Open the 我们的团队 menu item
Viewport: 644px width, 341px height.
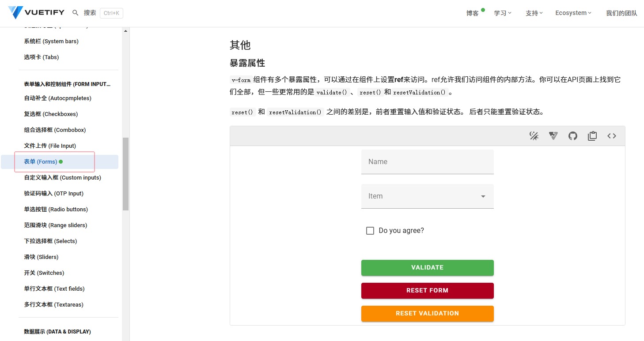pyautogui.click(x=621, y=13)
